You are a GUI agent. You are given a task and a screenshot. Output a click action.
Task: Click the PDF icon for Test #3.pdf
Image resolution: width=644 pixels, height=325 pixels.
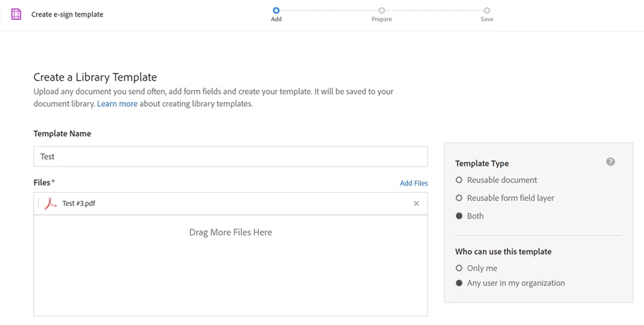pyautogui.click(x=50, y=203)
